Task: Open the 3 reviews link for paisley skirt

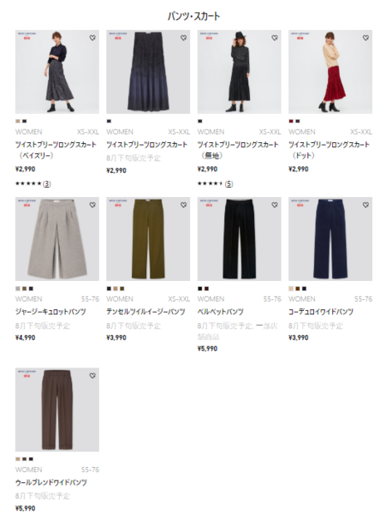Action: coord(47,184)
